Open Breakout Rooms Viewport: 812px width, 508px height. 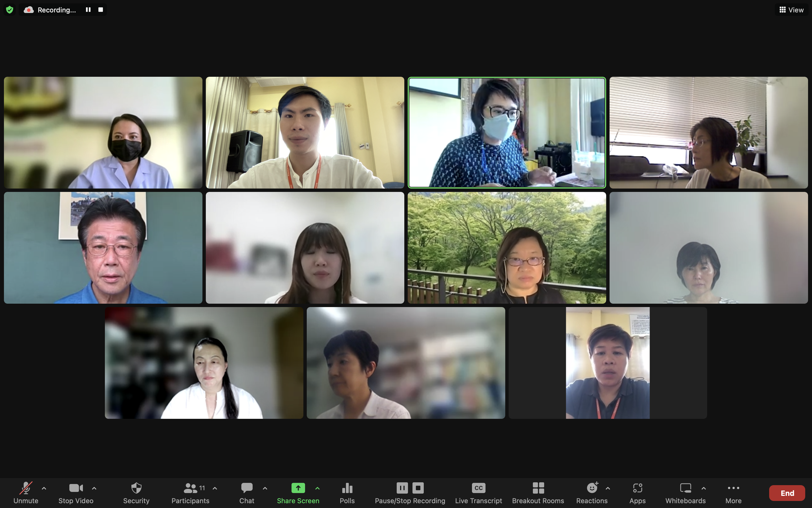pyautogui.click(x=538, y=493)
